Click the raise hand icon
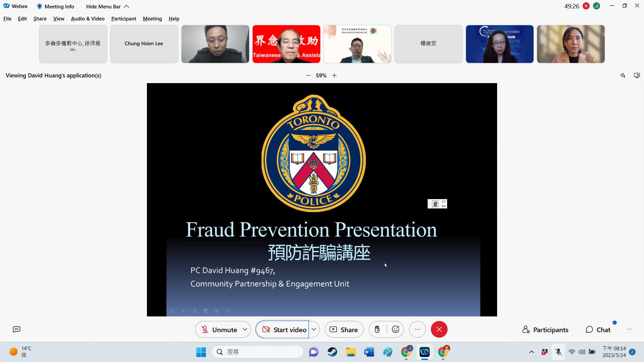Image resolution: width=644 pixels, height=362 pixels. click(377, 329)
